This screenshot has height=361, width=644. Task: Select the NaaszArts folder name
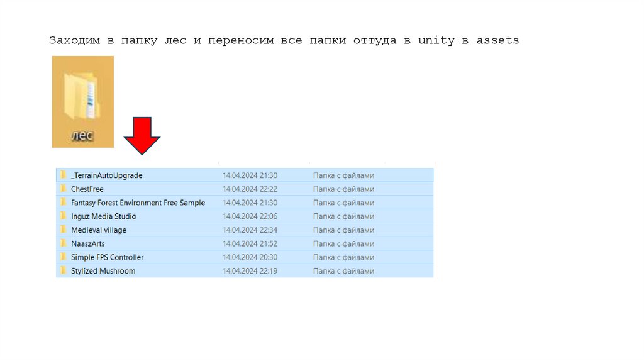(x=88, y=243)
